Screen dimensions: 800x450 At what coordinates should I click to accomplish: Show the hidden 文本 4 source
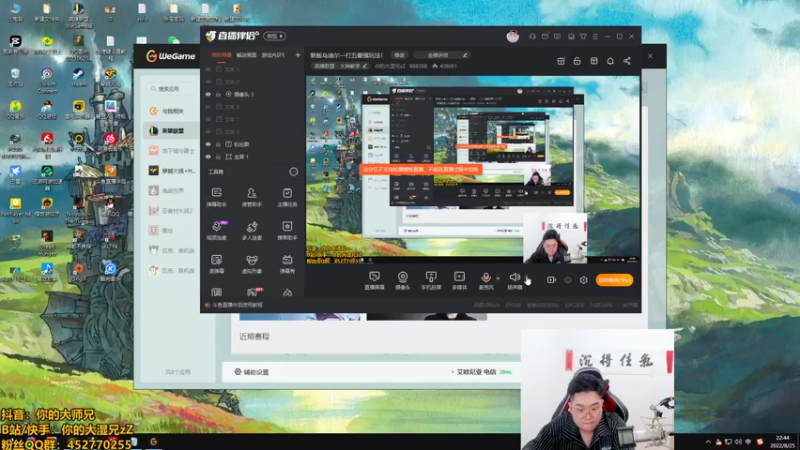pos(208,107)
